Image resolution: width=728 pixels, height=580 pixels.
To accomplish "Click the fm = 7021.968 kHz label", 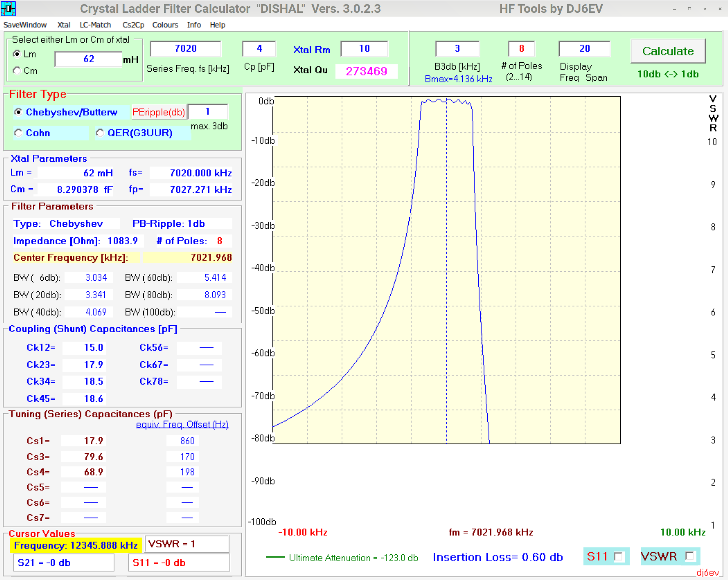I will click(x=490, y=532).
